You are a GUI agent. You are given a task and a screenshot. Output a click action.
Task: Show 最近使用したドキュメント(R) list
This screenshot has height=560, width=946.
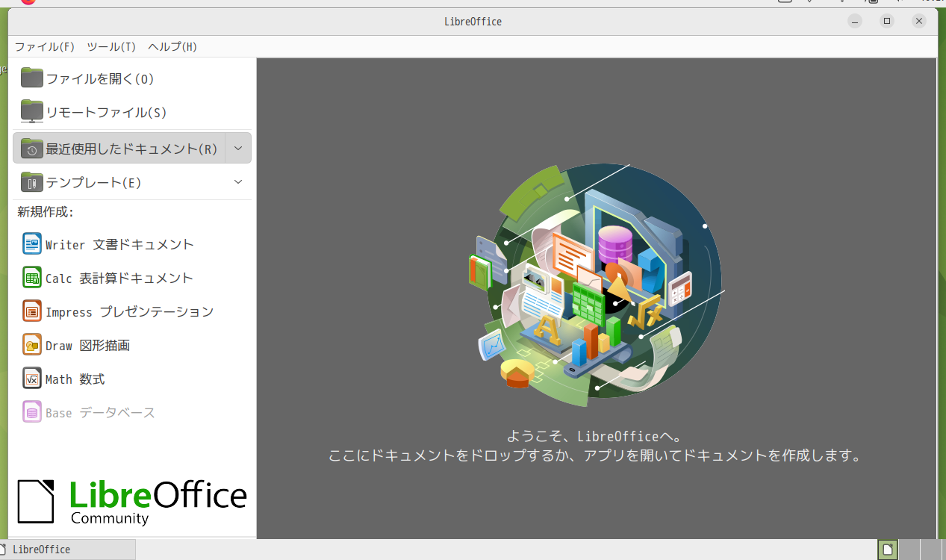tap(119, 148)
